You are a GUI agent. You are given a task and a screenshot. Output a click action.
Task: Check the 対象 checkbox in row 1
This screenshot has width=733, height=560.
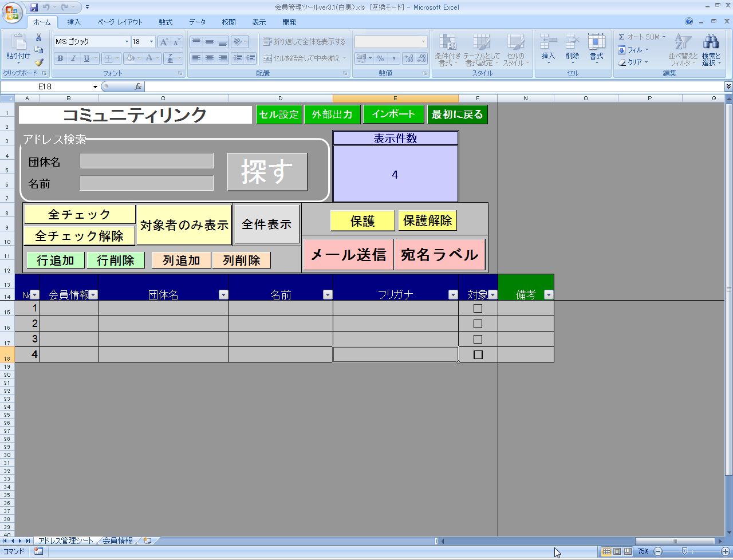[x=478, y=308]
